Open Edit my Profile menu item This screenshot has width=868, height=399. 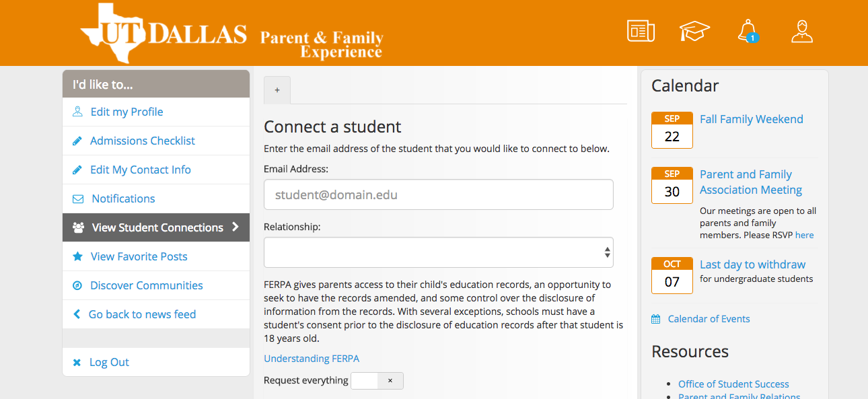[x=156, y=112]
